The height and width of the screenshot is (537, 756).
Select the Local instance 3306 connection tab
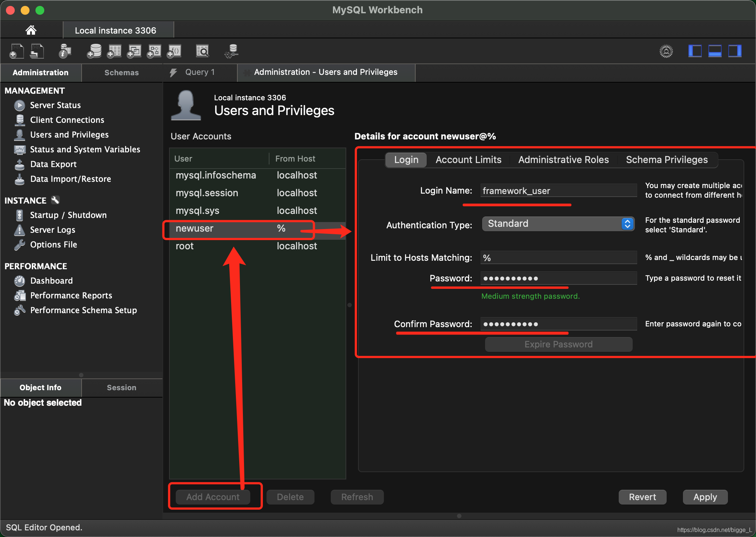click(x=116, y=30)
